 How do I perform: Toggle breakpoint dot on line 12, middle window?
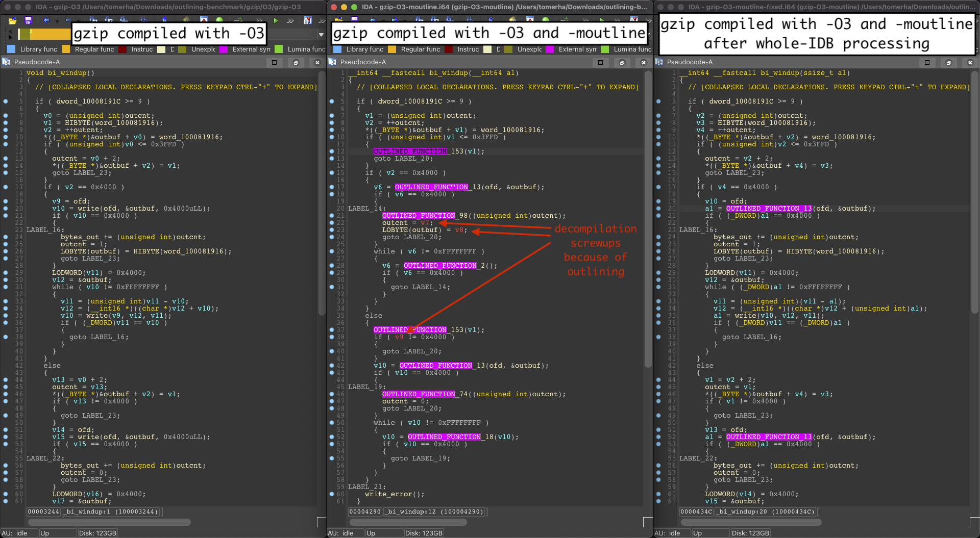[332, 151]
